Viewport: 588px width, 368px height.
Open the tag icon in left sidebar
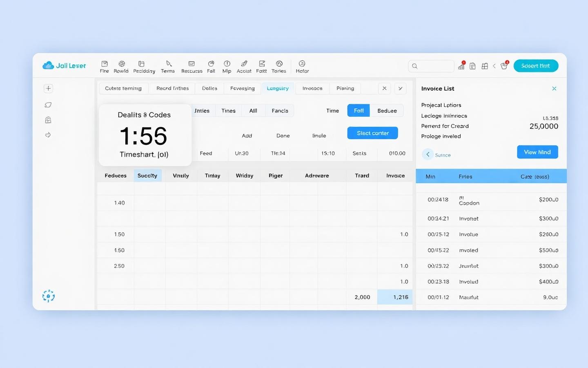coord(48,105)
